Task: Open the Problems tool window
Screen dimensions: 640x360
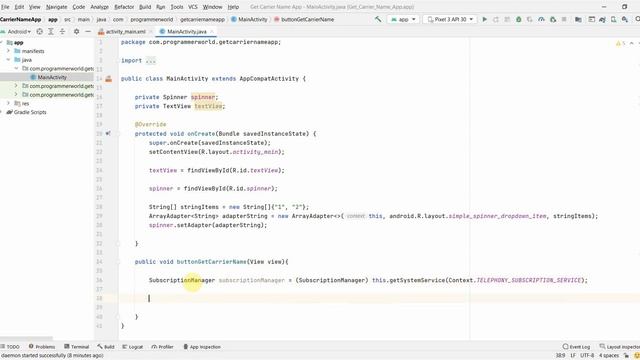Action: (42, 347)
